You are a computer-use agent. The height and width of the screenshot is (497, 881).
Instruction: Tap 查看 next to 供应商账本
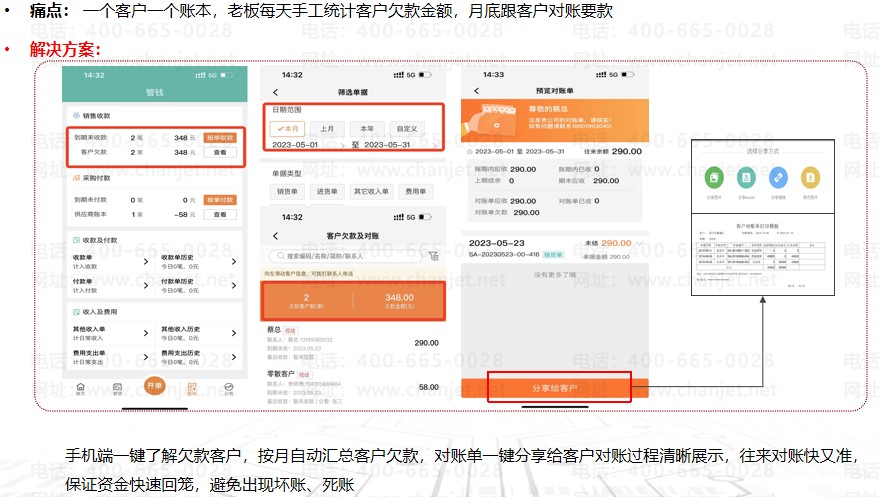[220, 215]
